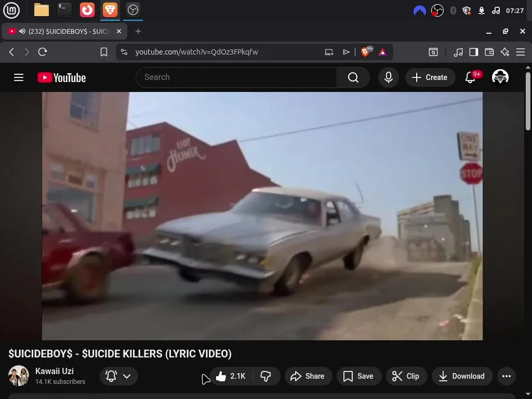The image size is (532, 399).
Task: Bookmark this page in Brave
Action: coord(104,52)
